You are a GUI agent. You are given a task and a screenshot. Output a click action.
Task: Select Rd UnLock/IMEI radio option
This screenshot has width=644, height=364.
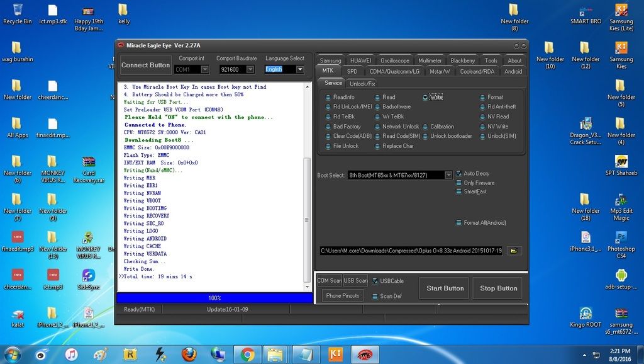coord(348,106)
